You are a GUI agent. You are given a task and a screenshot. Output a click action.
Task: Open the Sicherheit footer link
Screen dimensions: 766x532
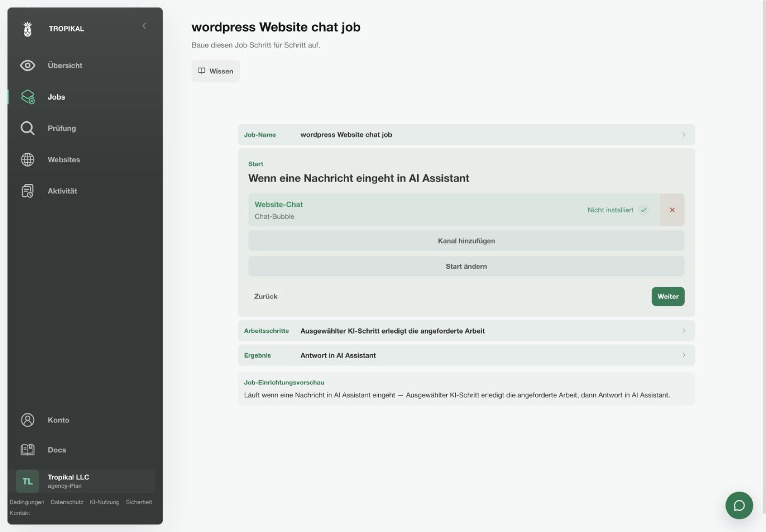click(139, 502)
